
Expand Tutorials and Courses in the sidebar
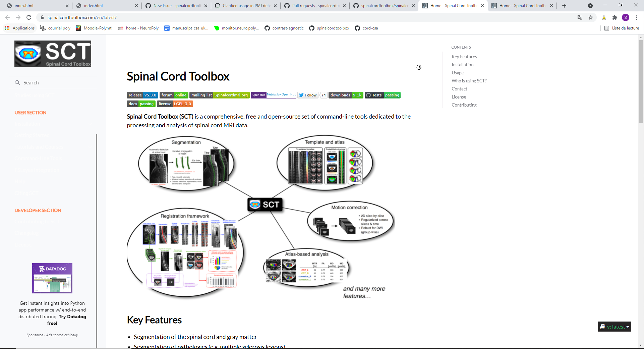(90, 147)
